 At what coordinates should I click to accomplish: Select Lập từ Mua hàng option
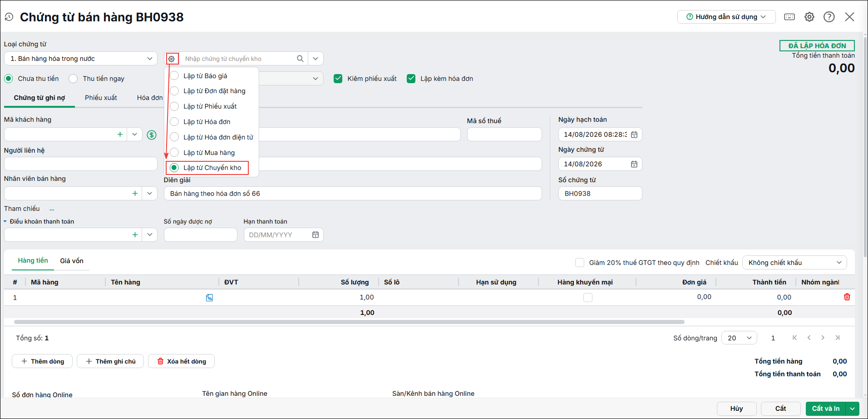click(x=174, y=152)
